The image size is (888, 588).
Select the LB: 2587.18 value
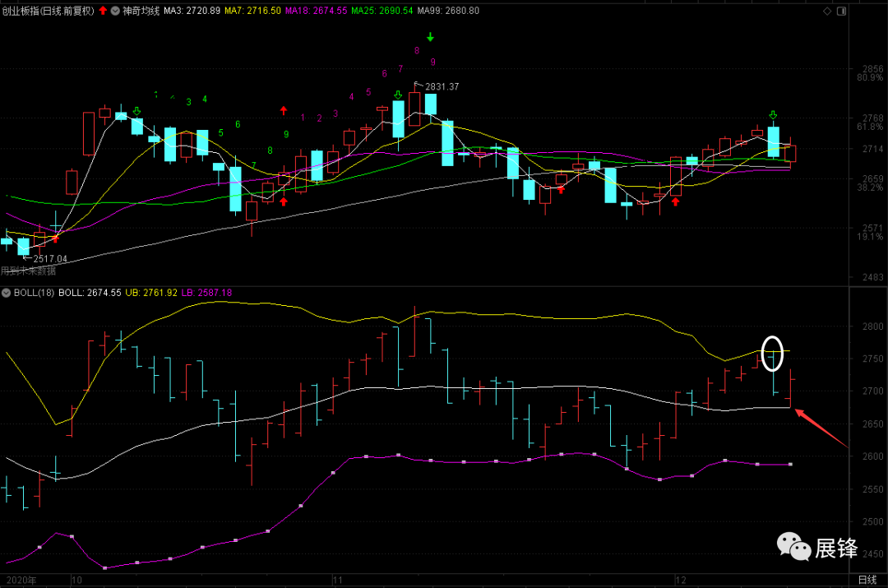pos(206,293)
